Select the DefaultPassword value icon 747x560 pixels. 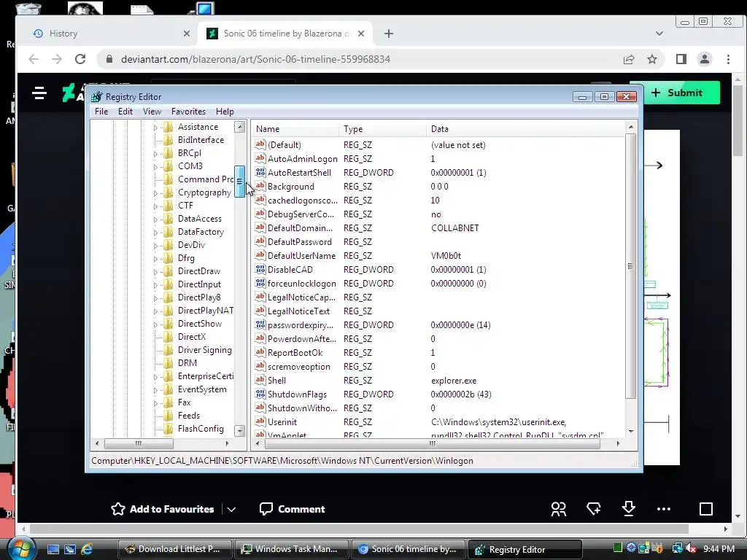(260, 241)
